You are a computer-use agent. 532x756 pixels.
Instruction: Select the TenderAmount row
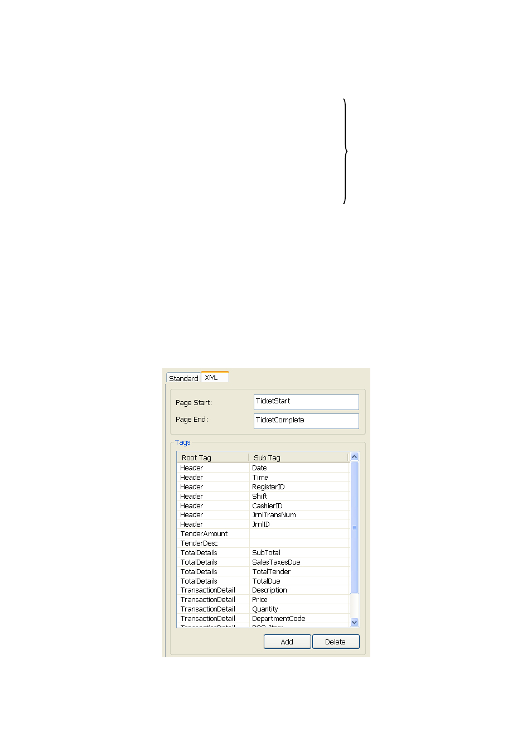tap(263, 534)
